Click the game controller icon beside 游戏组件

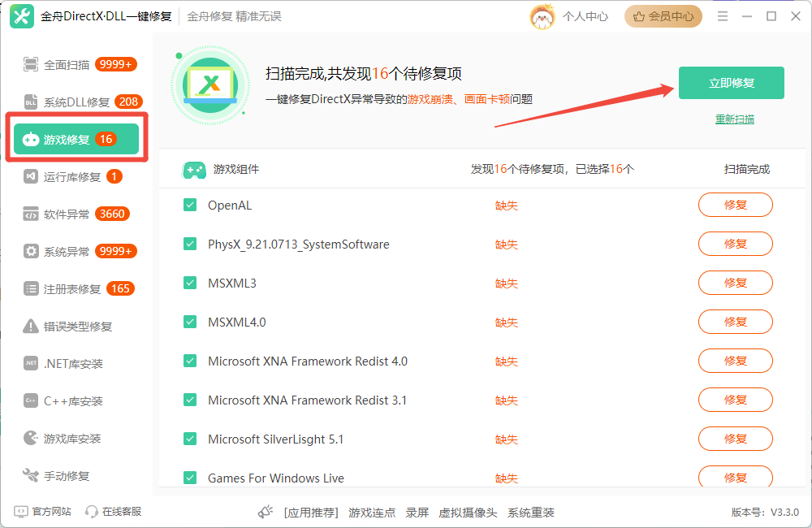193,170
